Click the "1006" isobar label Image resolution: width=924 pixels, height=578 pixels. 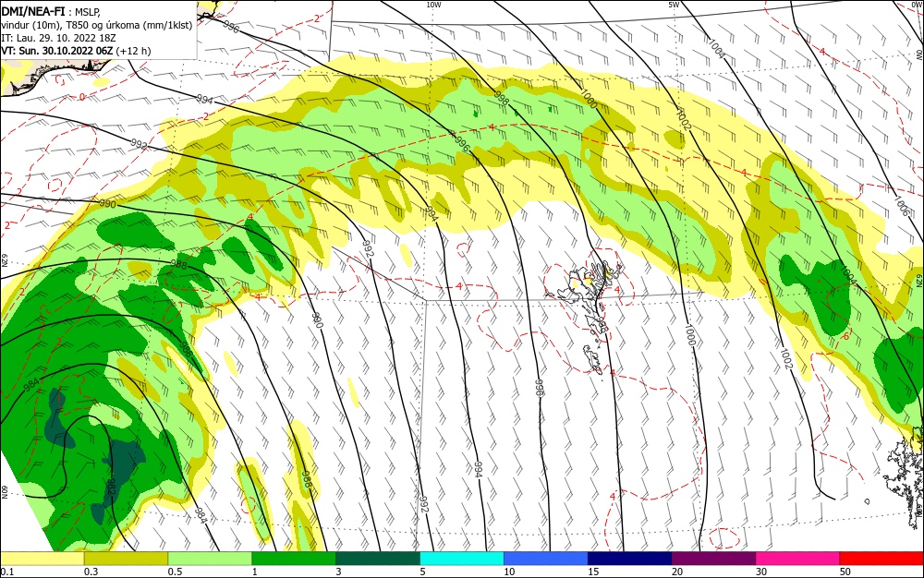coord(901,206)
